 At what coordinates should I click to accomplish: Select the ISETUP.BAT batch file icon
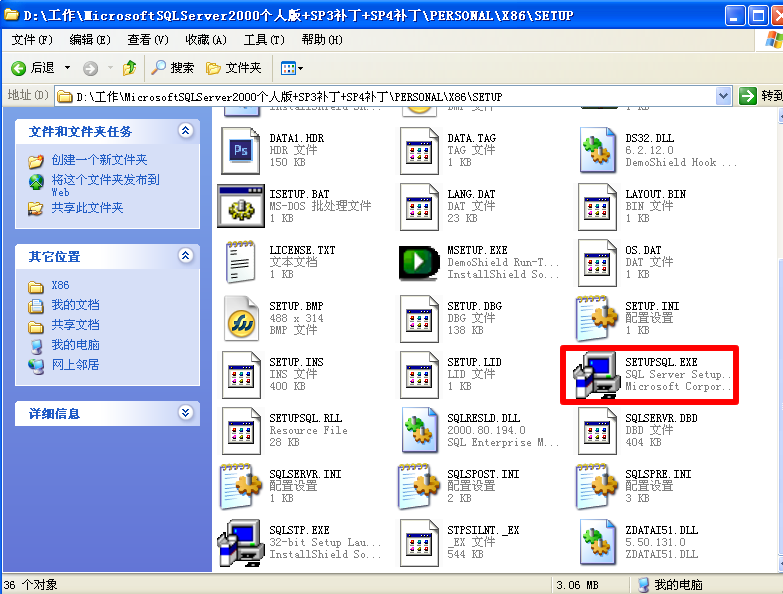[240, 206]
